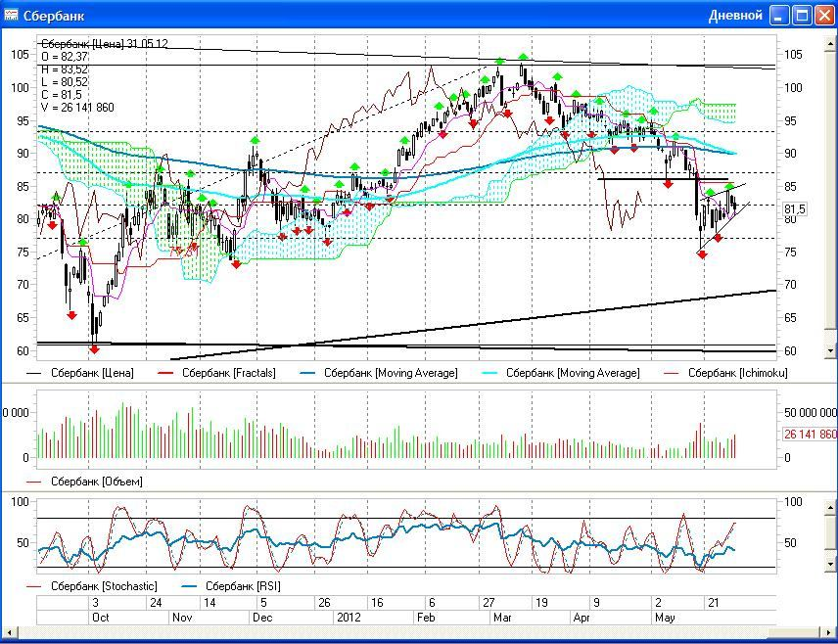Click the '24' date label above Nov
The image size is (838, 644).
156,603
